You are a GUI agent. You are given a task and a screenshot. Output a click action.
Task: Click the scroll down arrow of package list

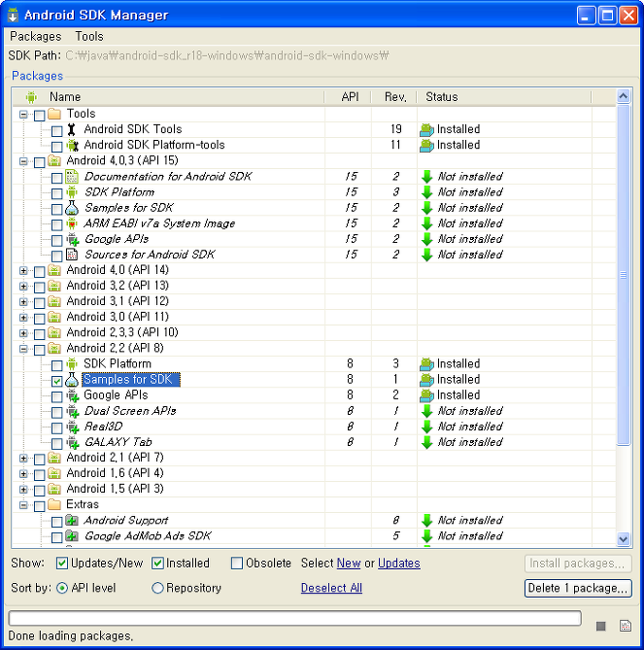pyautogui.click(x=624, y=539)
